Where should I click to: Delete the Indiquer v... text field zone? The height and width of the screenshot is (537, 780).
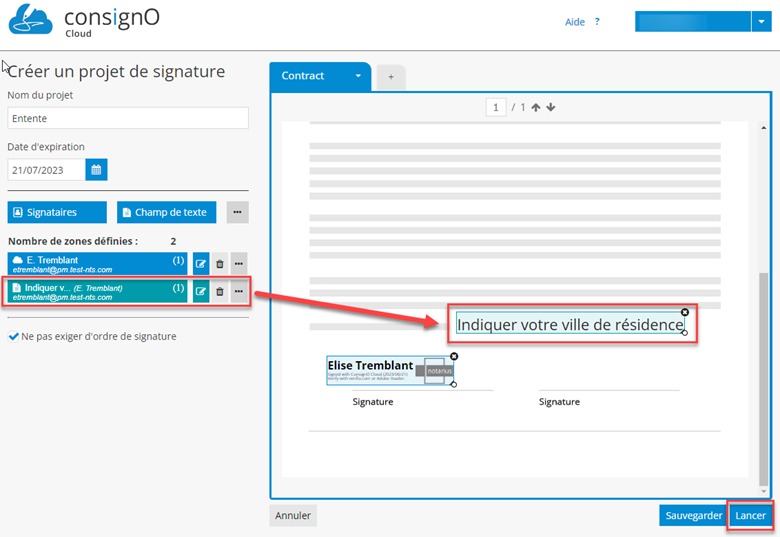click(220, 291)
